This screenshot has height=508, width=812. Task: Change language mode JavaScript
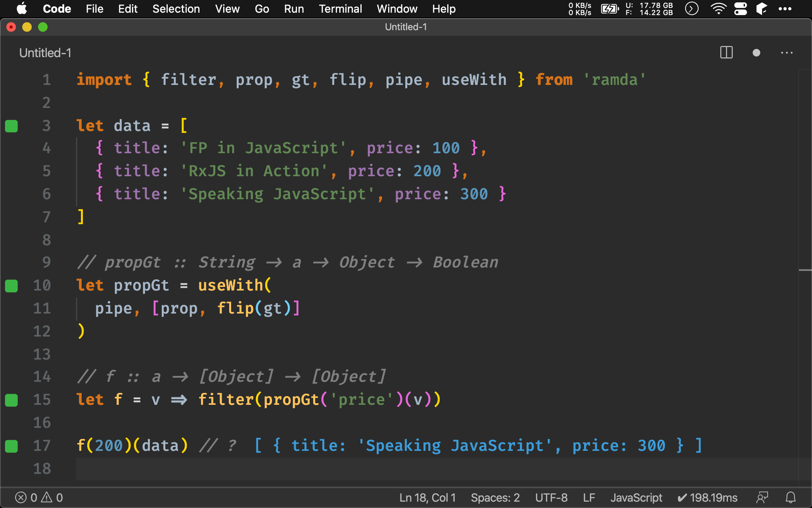636,497
